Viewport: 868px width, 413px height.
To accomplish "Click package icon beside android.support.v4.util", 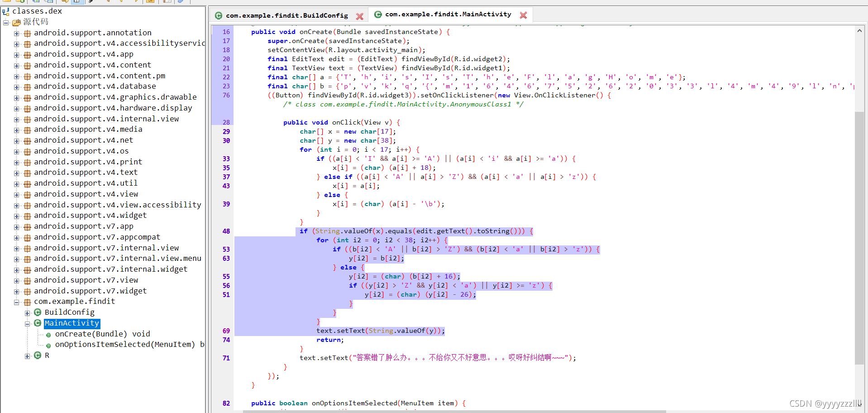I will click(x=27, y=184).
